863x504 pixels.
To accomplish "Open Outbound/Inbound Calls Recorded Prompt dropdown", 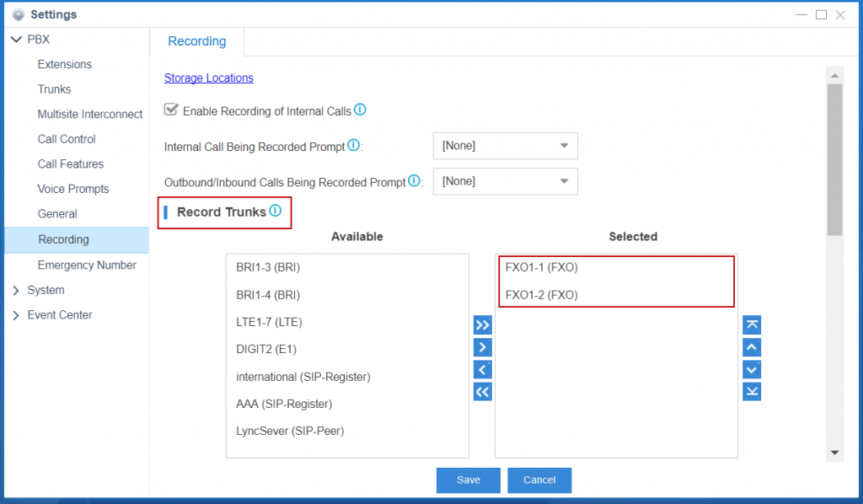I will pyautogui.click(x=505, y=181).
